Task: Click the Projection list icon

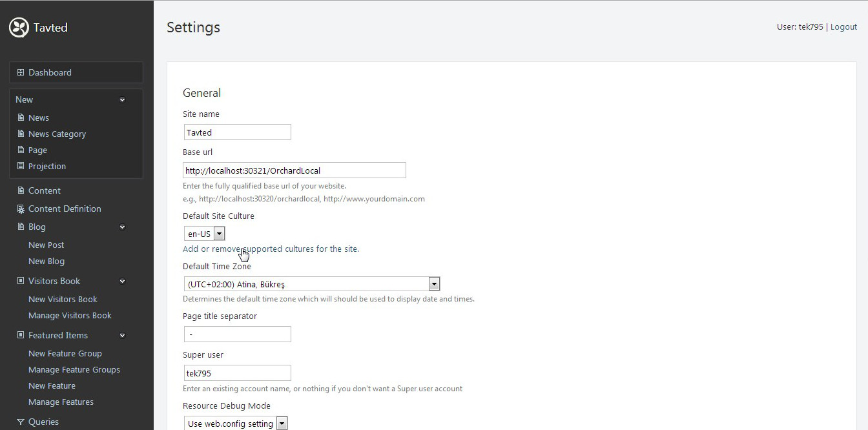Action: pyautogui.click(x=21, y=166)
